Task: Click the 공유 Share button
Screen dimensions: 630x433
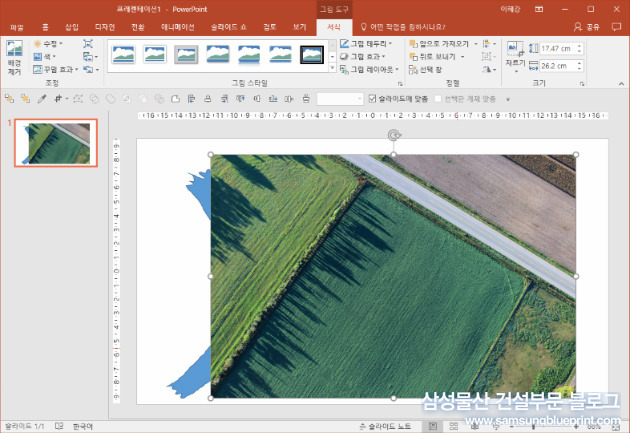Action: tap(587, 27)
